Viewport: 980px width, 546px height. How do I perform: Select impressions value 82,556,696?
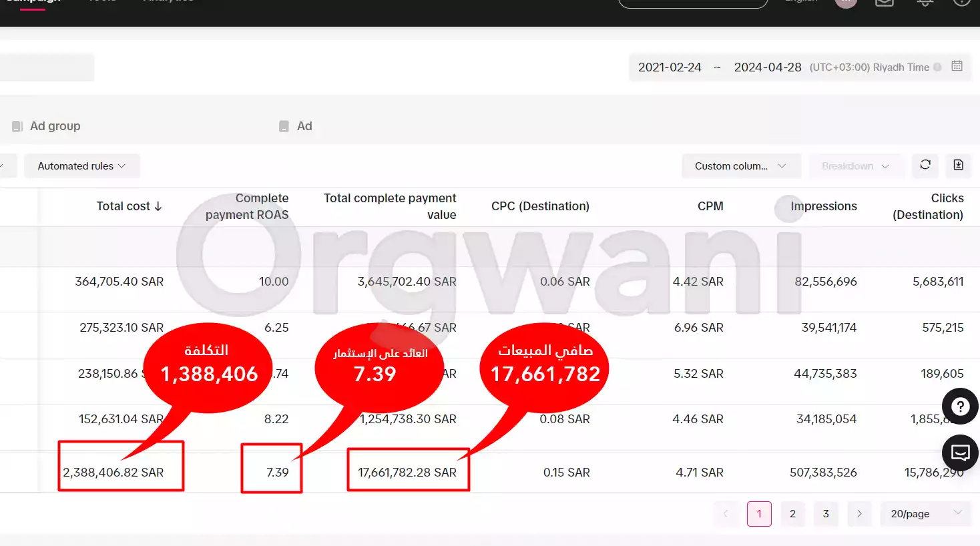click(826, 282)
